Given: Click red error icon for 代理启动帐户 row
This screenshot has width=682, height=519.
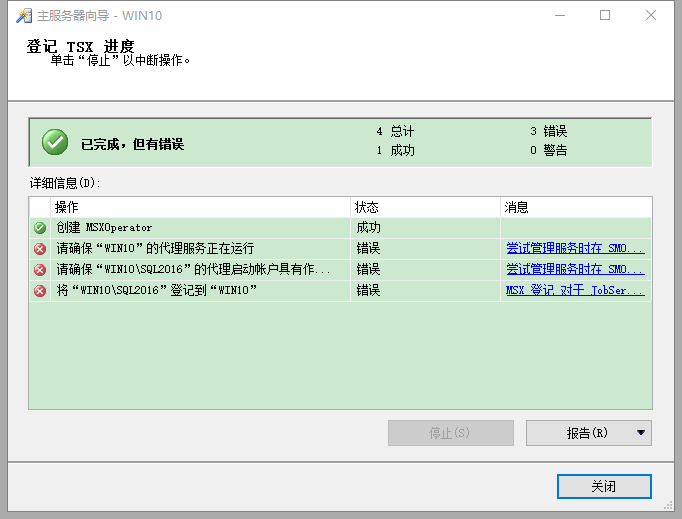Looking at the screenshot, I should (40, 270).
